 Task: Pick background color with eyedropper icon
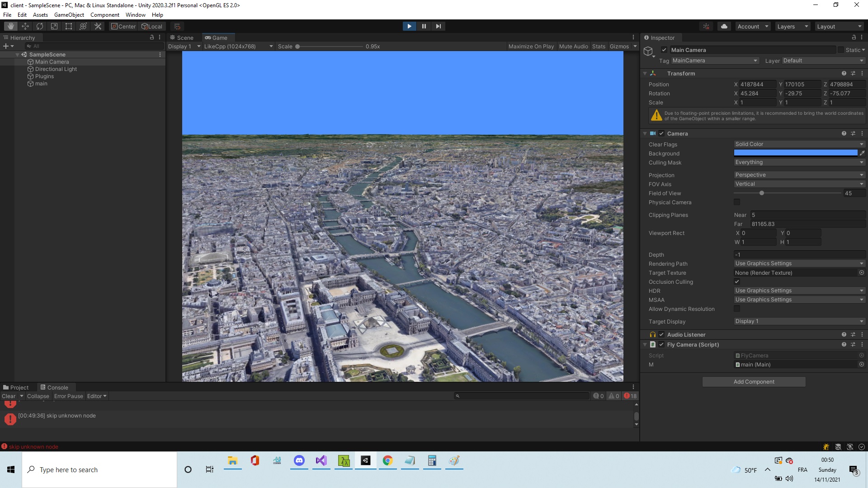pos(862,153)
